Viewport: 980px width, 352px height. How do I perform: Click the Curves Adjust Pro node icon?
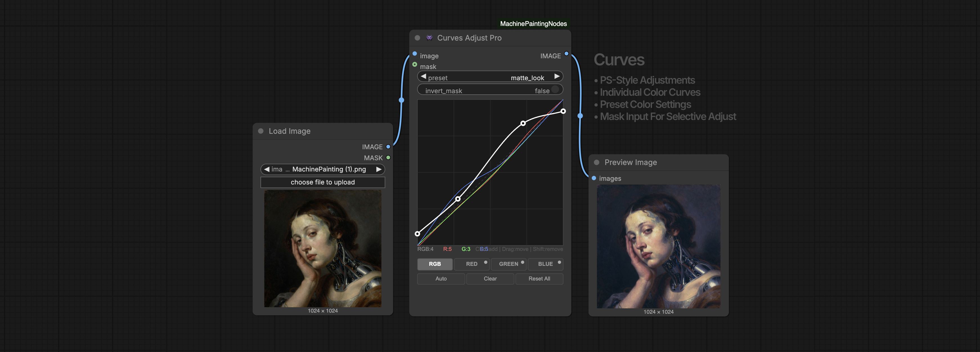point(429,37)
